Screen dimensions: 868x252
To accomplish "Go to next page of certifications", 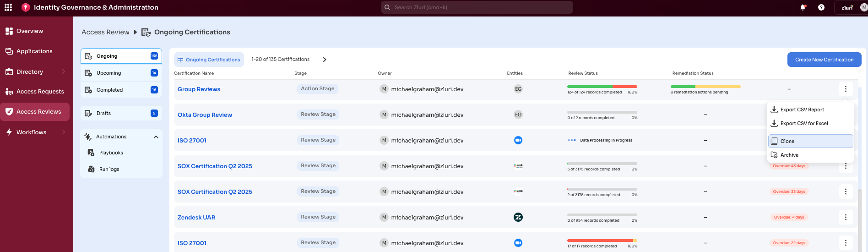I will point(324,60).
